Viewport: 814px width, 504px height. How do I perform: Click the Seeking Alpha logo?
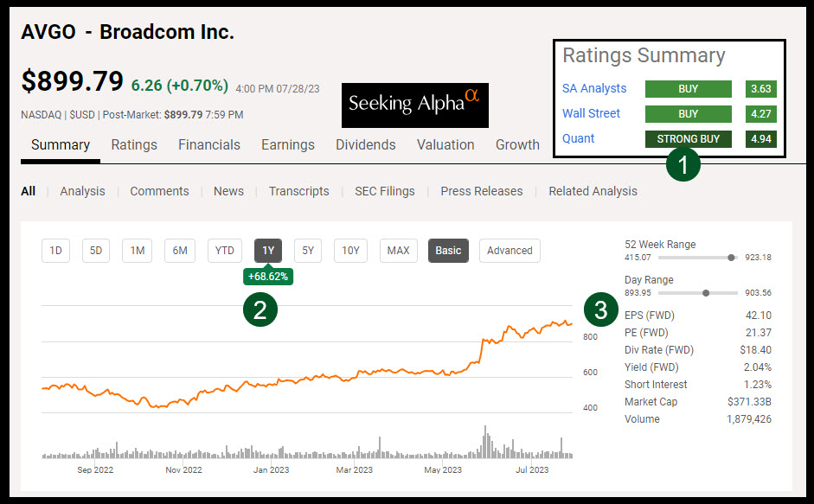coord(414,105)
